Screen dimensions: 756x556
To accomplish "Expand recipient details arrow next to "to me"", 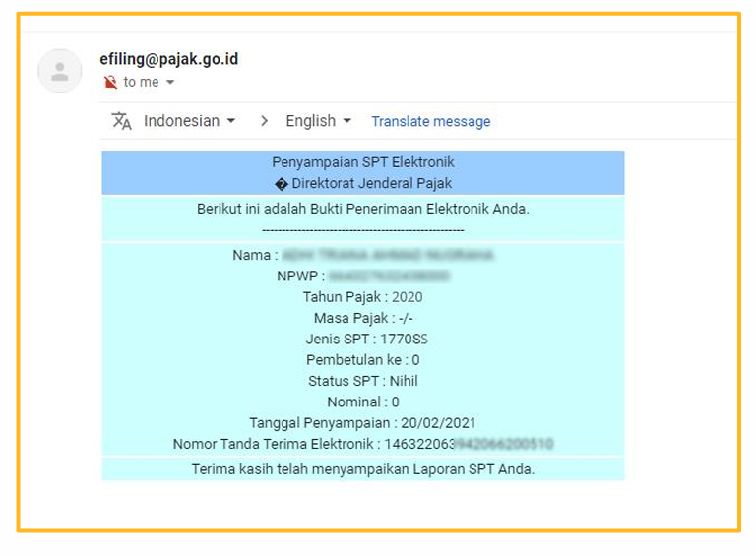I will pyautogui.click(x=170, y=83).
